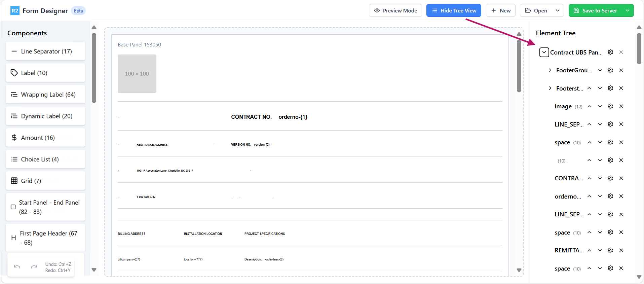Viewport: 644px width, 284px height.
Task: Select the REMITTA... tree item
Action: [569, 250]
